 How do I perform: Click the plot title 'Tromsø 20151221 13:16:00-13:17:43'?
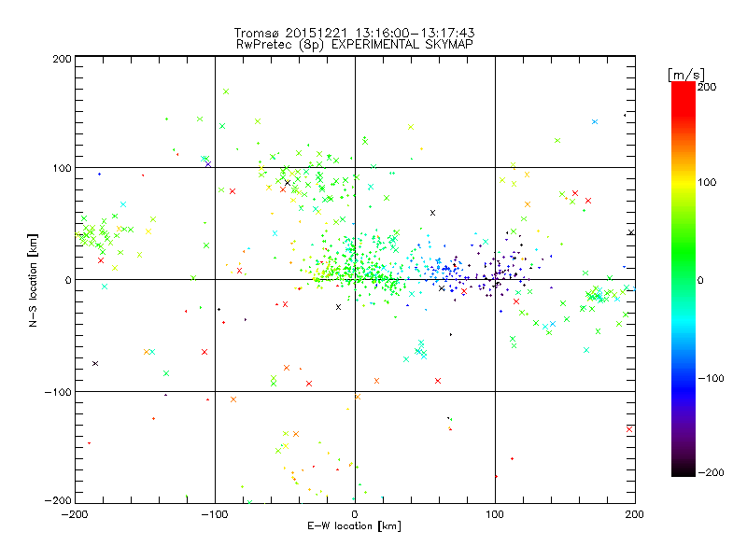click(x=354, y=33)
